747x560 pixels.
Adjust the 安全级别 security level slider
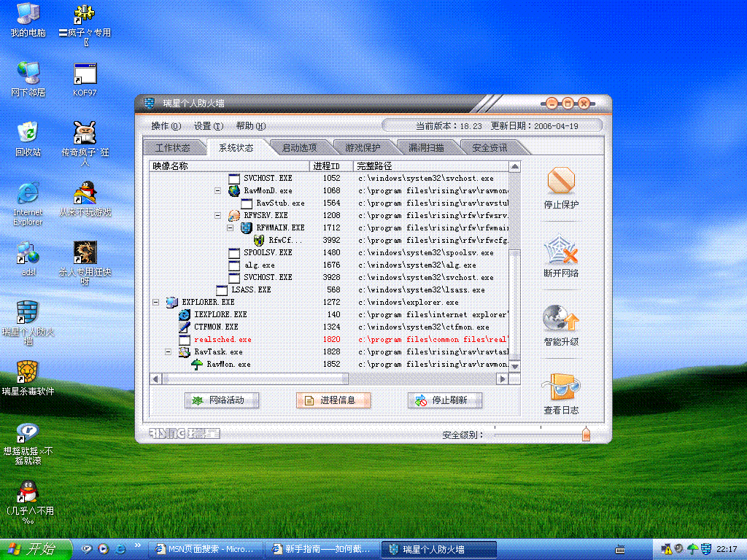tap(586, 435)
